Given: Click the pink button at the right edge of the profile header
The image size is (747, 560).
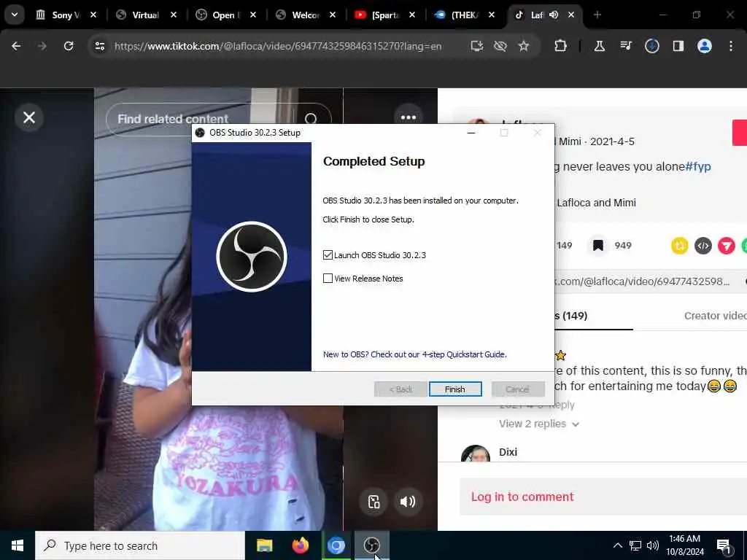Looking at the screenshot, I should [740, 133].
